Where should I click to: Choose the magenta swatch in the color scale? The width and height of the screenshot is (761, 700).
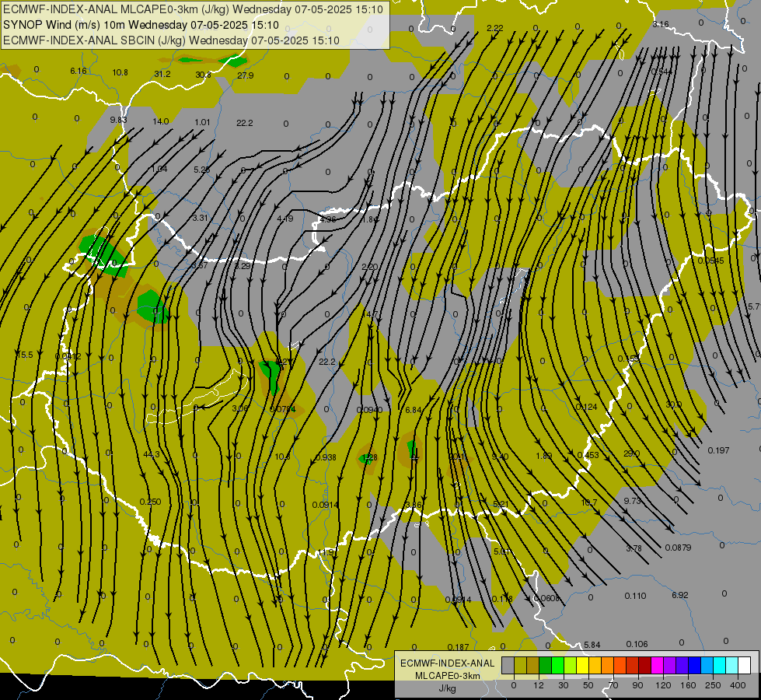point(657,665)
